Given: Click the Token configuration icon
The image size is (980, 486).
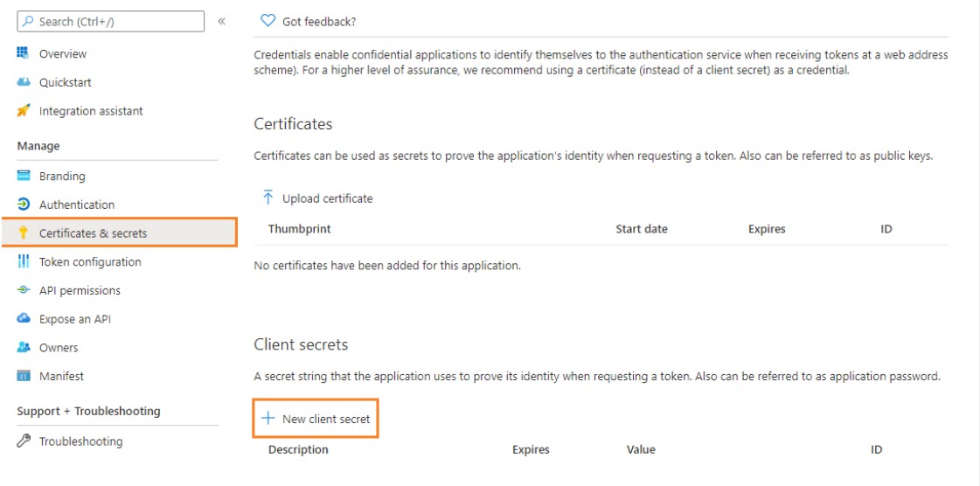Looking at the screenshot, I should pos(24,262).
